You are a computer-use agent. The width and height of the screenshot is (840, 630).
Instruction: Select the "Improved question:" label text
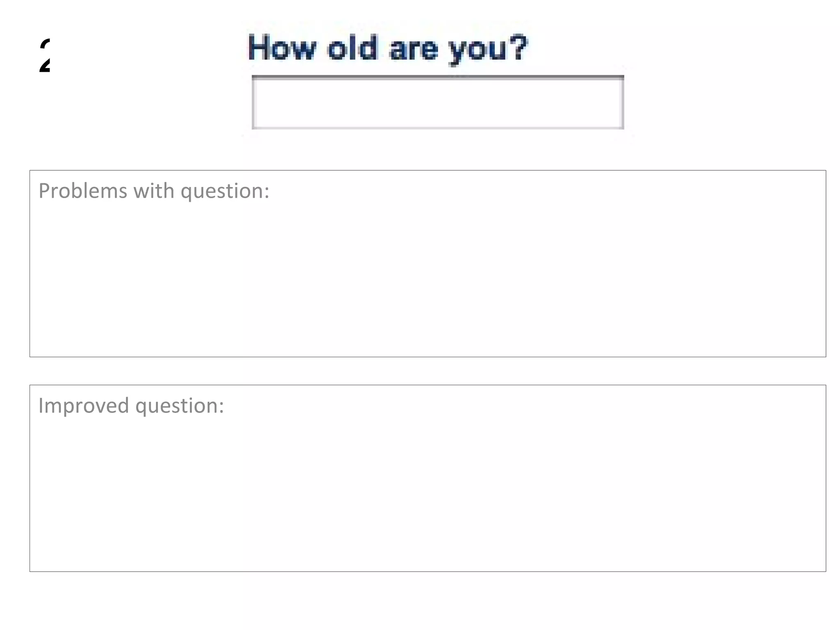coord(131,406)
